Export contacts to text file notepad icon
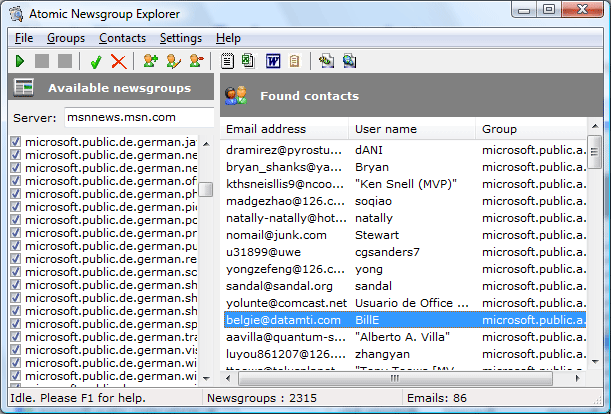 point(227,61)
